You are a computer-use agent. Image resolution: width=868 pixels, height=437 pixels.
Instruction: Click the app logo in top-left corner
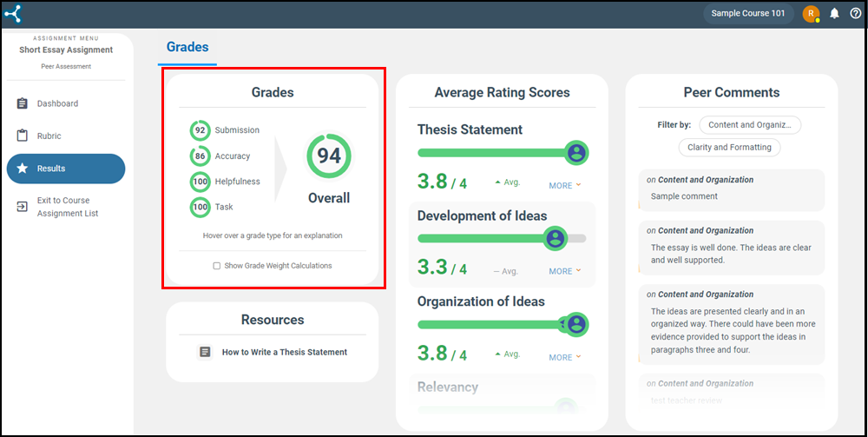[12, 13]
